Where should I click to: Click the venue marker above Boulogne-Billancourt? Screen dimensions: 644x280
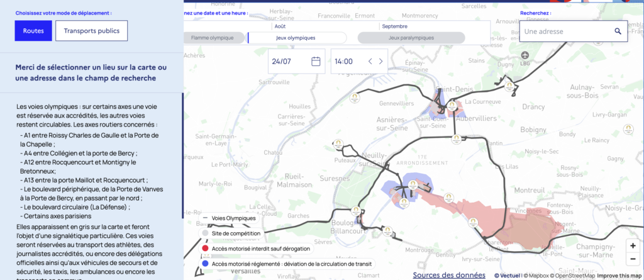click(355, 211)
